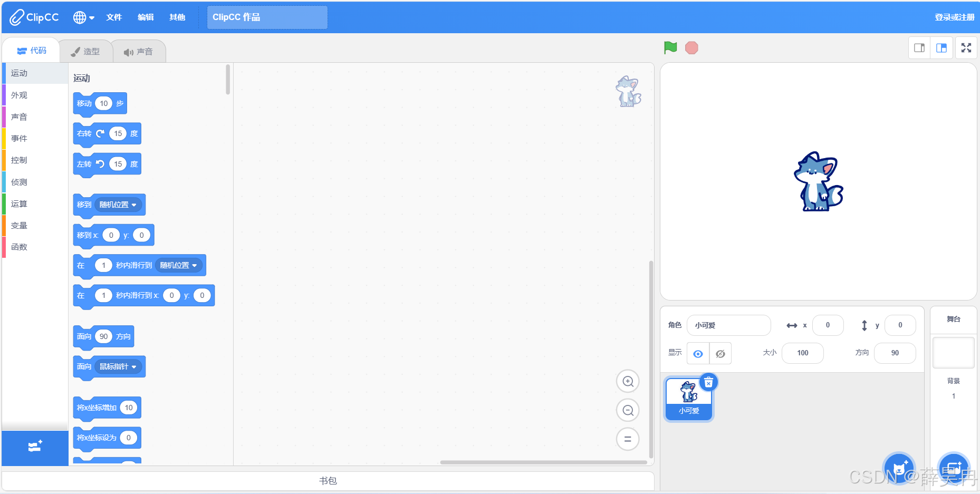The height and width of the screenshot is (494, 980).
Task: Show the sprite with eye icon
Action: 698,353
